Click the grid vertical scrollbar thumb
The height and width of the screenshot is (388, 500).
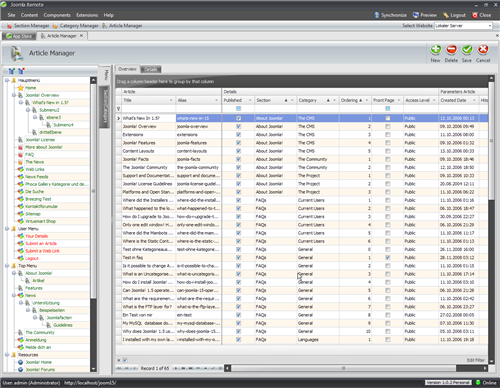[491, 141]
